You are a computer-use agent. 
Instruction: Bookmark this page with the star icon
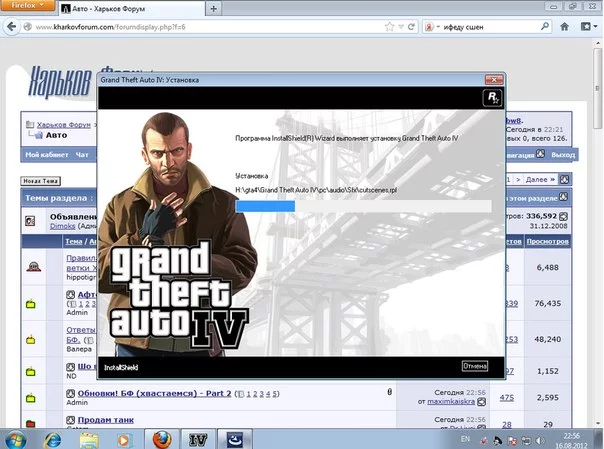(389, 27)
